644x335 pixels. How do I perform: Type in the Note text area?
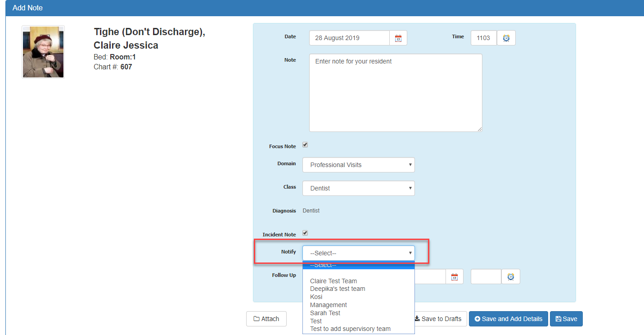tap(395, 93)
